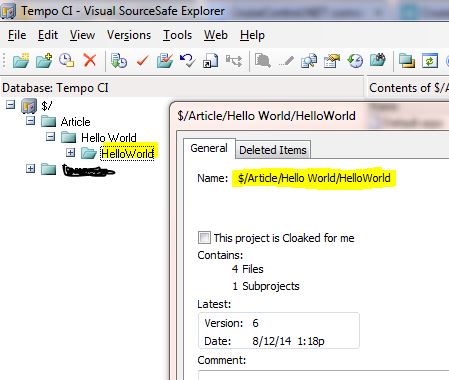
Task: Click the 'Contains:' label
Action: [x=220, y=255]
